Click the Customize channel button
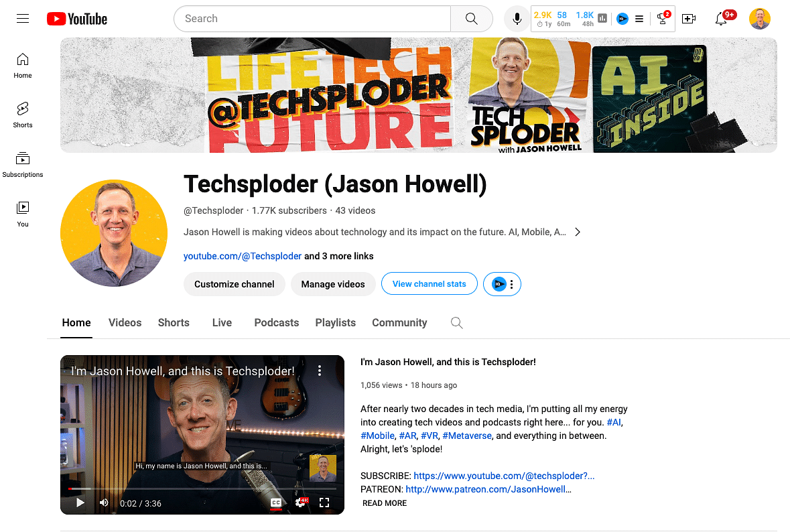Viewport: 790px width, 532px height. pos(235,284)
